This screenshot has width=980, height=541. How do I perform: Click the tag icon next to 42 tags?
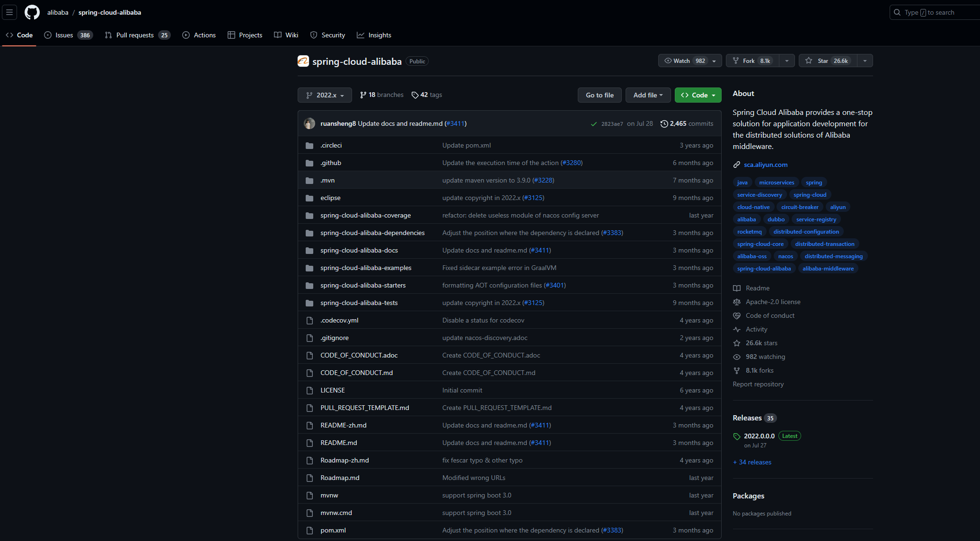(x=415, y=95)
